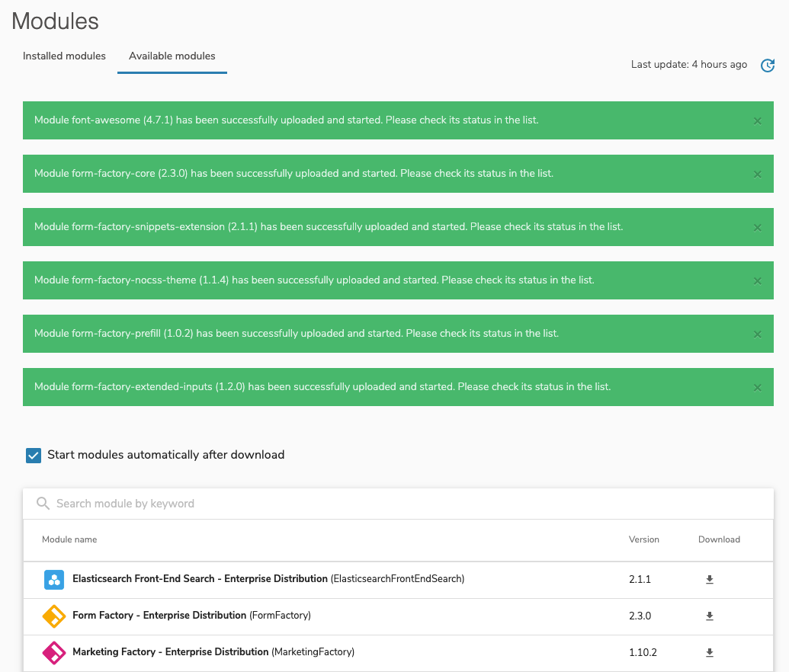Click the Form Factory diamond icon
Viewport: 789px width, 672px height.
click(53, 616)
